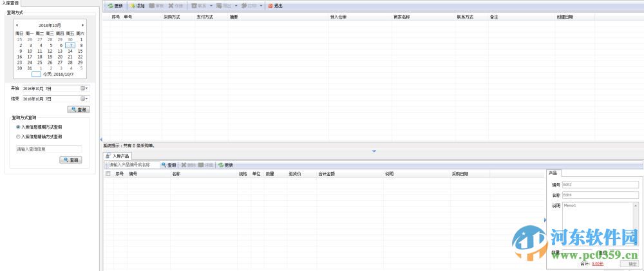Open the dropdown arrow beside the print button
Viewport: 644px width, 271px height.
click(x=261, y=6)
